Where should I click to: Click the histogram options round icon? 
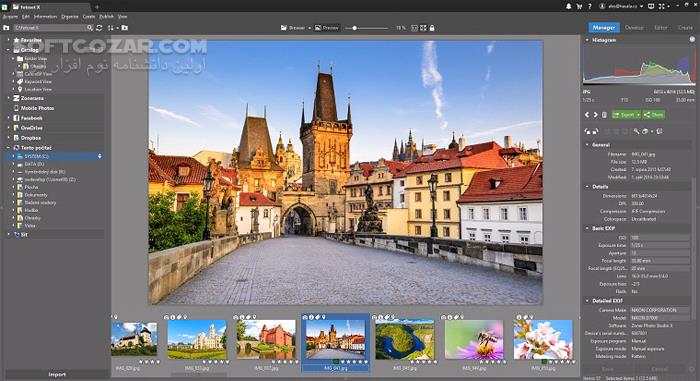click(x=692, y=39)
